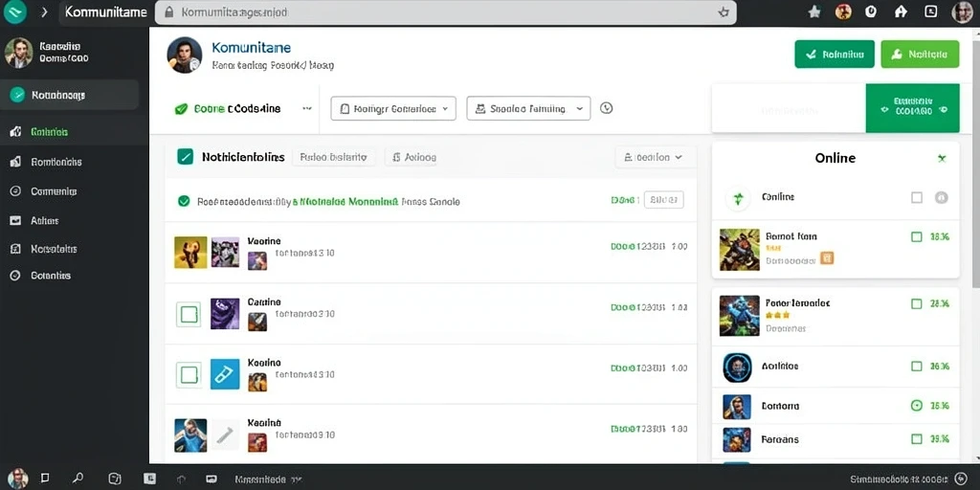Viewport: 980px width, 490px height.
Task: Tick the checkbox in the purple thumbnail row
Action: point(189,314)
